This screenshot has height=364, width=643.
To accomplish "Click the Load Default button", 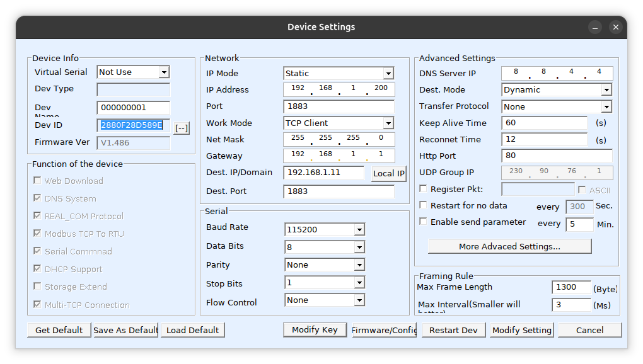I will point(193,330).
